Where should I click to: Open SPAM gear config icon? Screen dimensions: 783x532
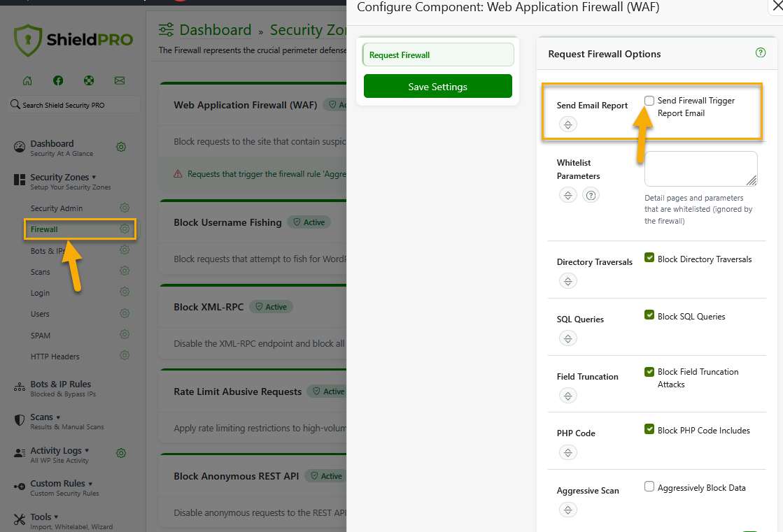(x=125, y=334)
